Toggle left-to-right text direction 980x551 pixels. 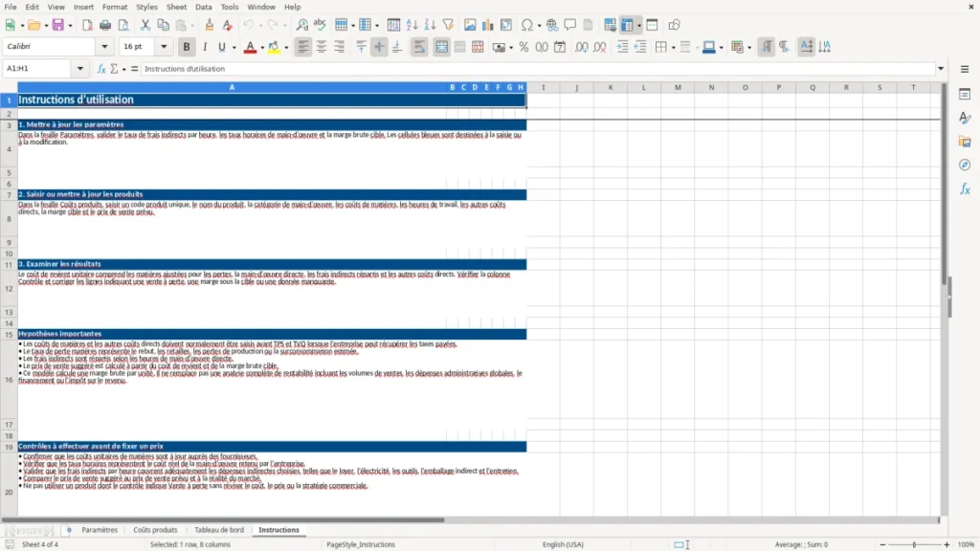pyautogui.click(x=767, y=47)
